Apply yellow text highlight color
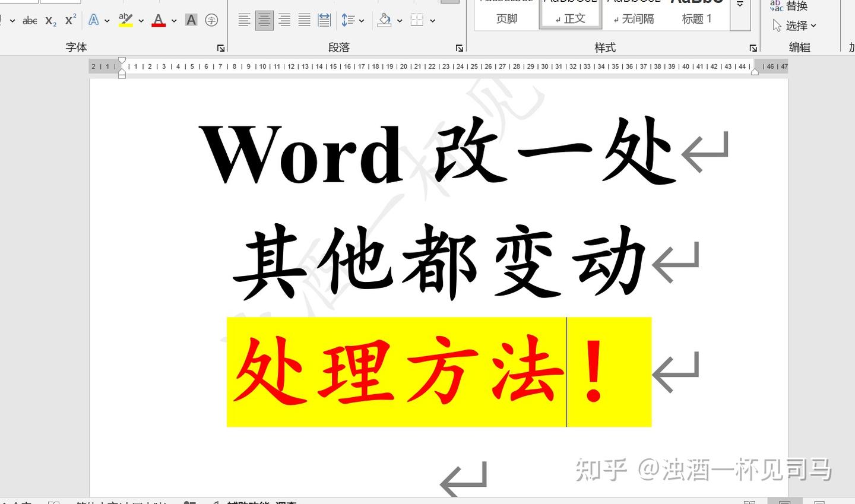 point(125,20)
